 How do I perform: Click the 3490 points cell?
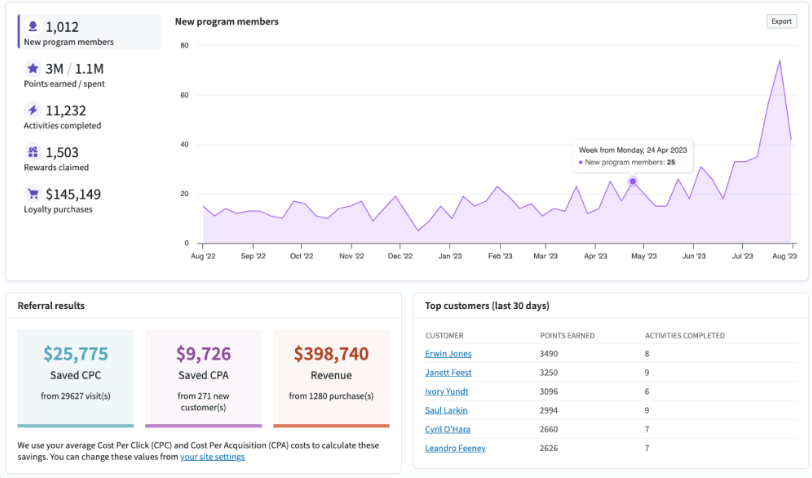(548, 354)
